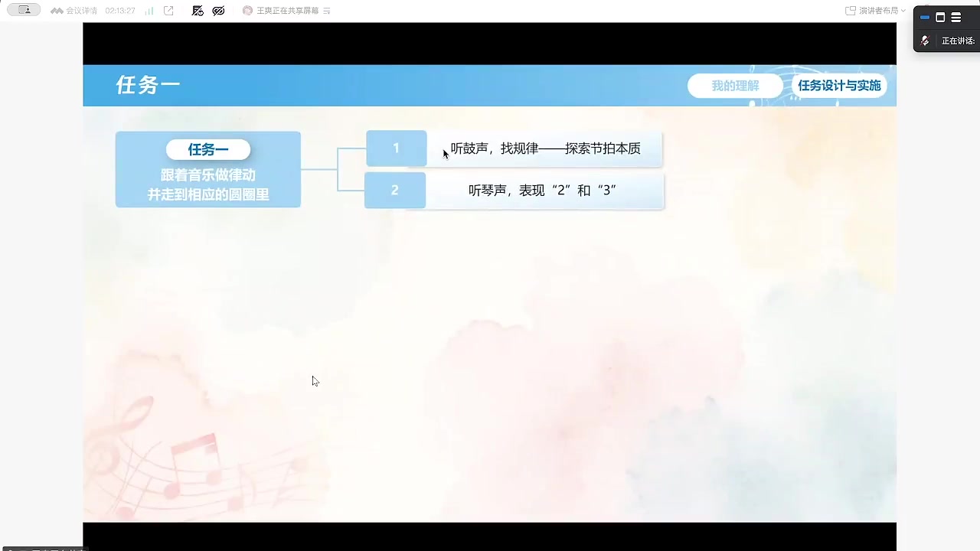Click the 王爽正在共享屏幕 sharing status text
The height and width of the screenshot is (551, 980).
(288, 11)
